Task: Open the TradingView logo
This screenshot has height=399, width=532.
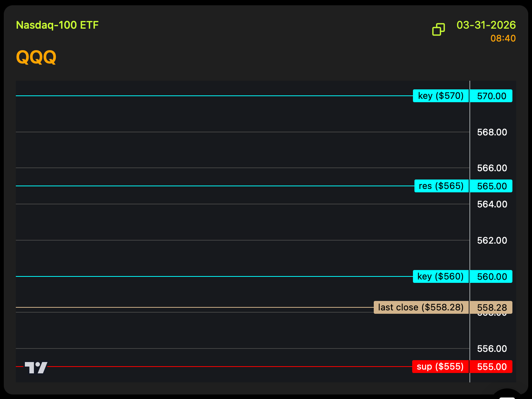Action: 36,367
